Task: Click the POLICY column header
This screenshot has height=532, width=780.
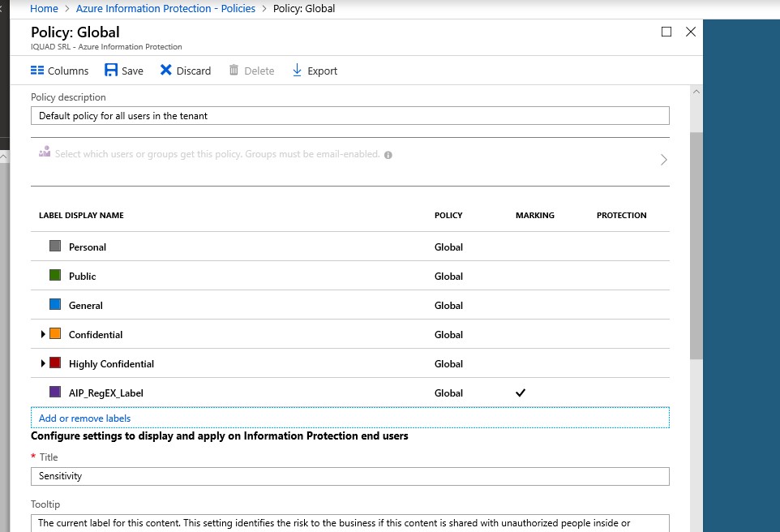Action: tap(448, 216)
